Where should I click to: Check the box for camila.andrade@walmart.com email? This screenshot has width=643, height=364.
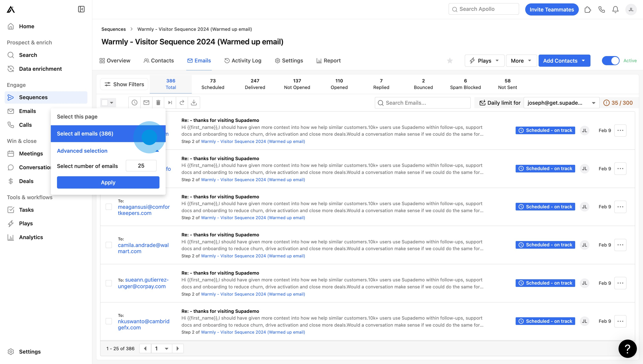point(109,245)
